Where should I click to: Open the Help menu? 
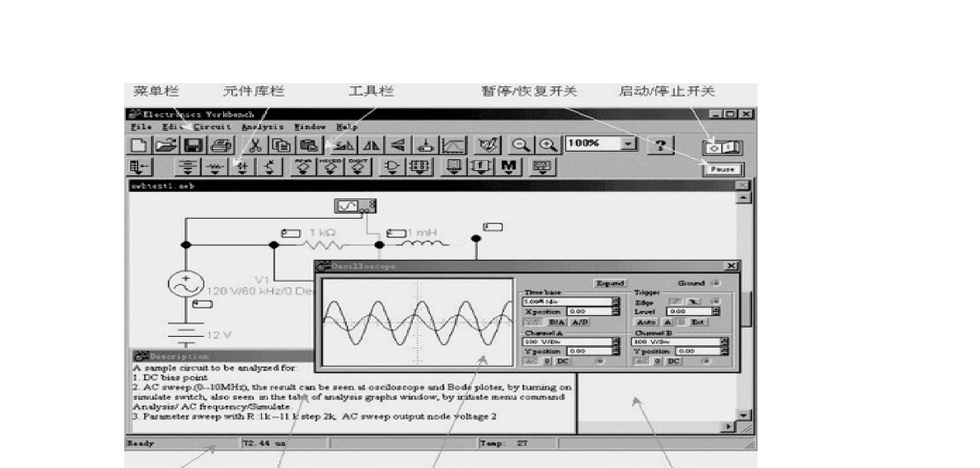347,127
